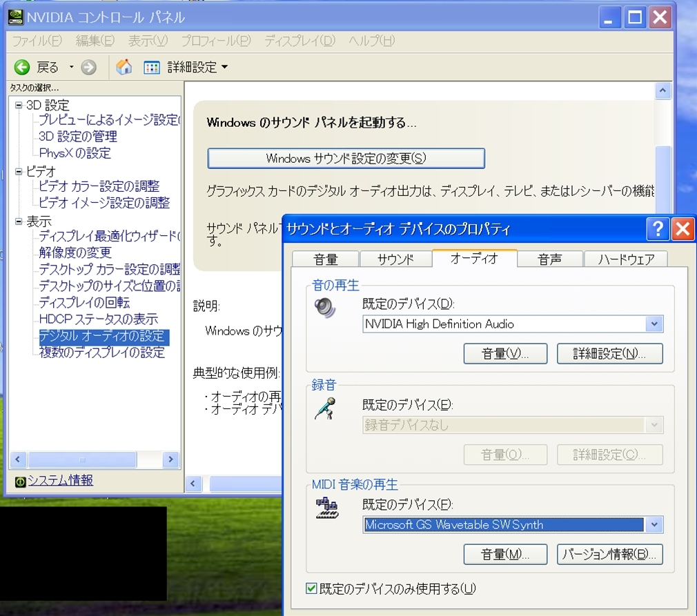Viewport: 697px width, 616px height.
Task: Go to the Home icon in toolbar
Action: tap(124, 67)
